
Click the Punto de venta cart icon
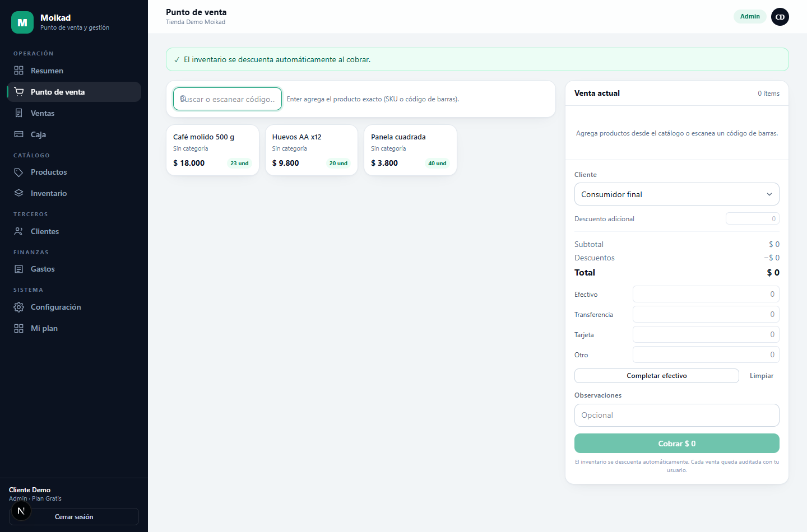[19, 92]
